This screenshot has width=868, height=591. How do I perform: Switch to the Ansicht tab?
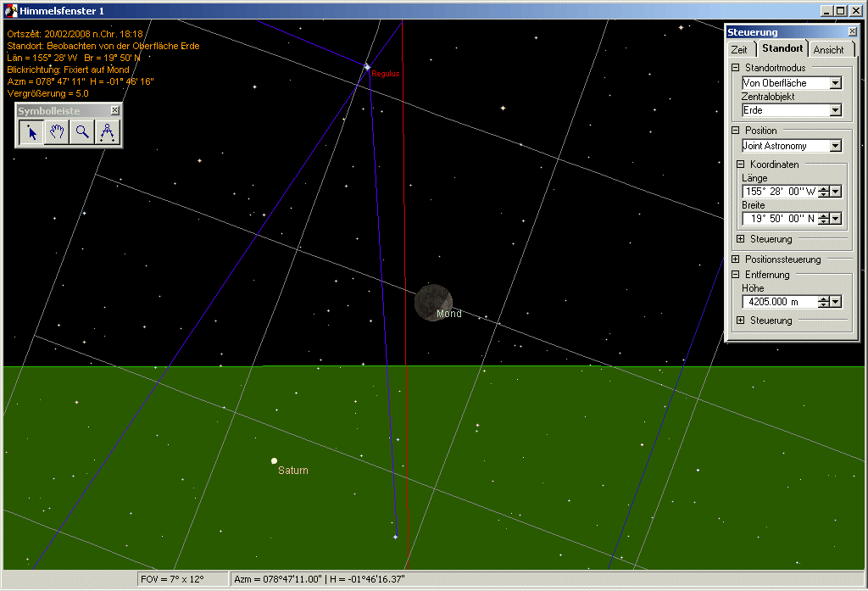pyautogui.click(x=829, y=50)
